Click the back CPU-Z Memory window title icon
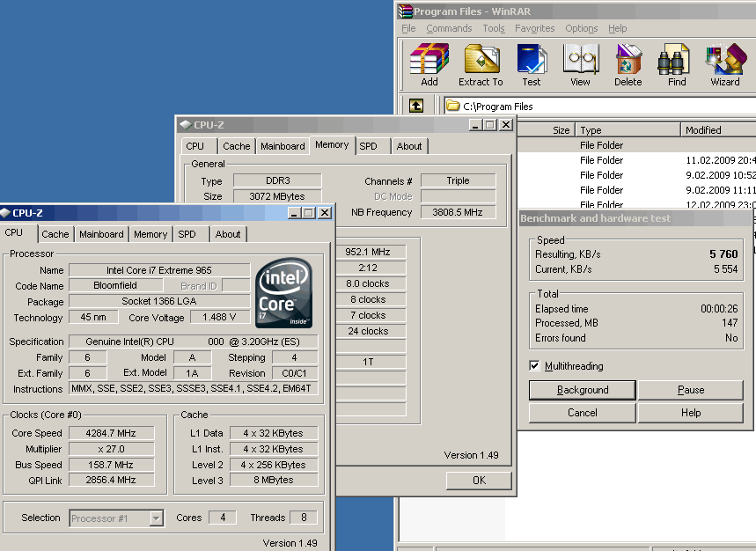This screenshot has width=756, height=551. pos(186,125)
